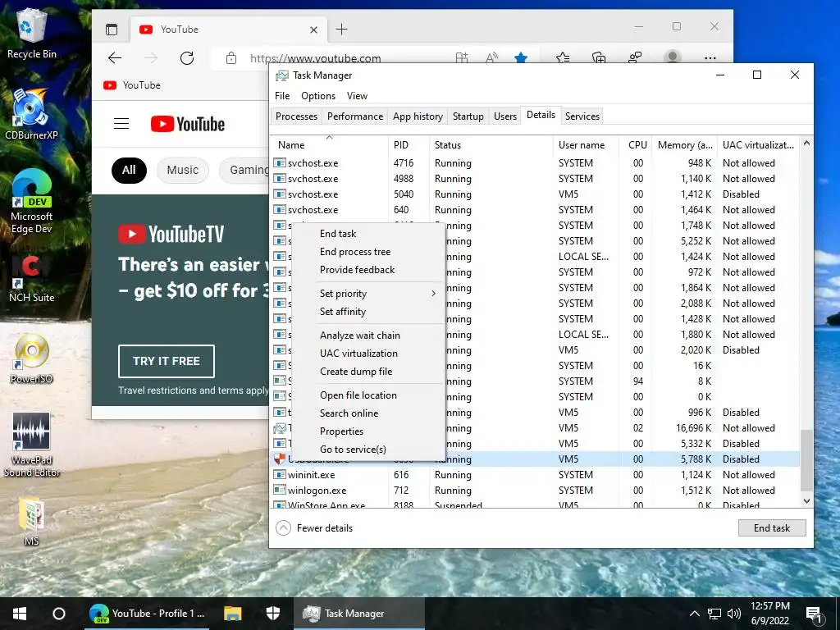Collapse Task Manager with Fewer details
The image size is (840, 630).
tap(315, 528)
